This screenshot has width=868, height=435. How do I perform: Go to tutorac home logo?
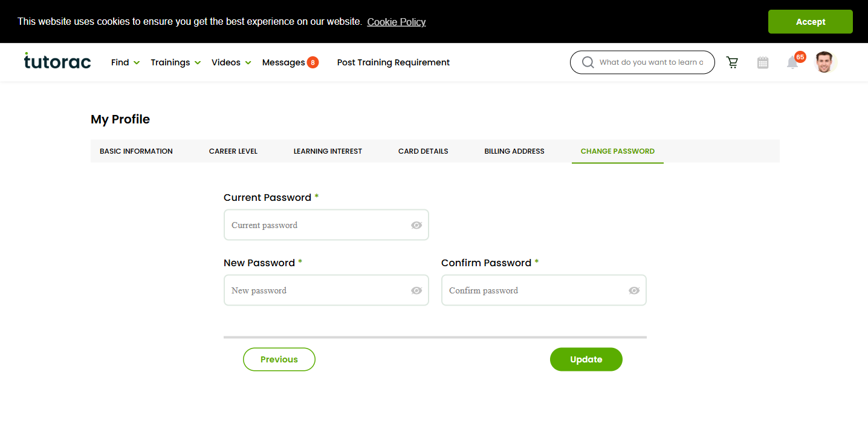57,61
